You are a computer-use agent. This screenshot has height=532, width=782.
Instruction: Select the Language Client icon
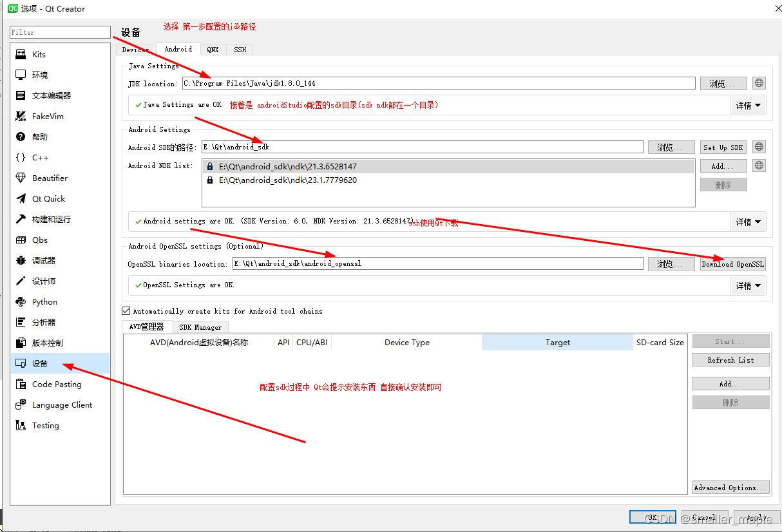(x=21, y=405)
